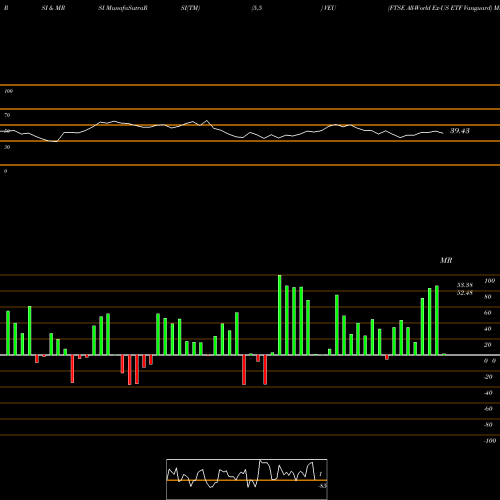
Task: Click the SI & MR header label
Action: click(x=53, y=8)
